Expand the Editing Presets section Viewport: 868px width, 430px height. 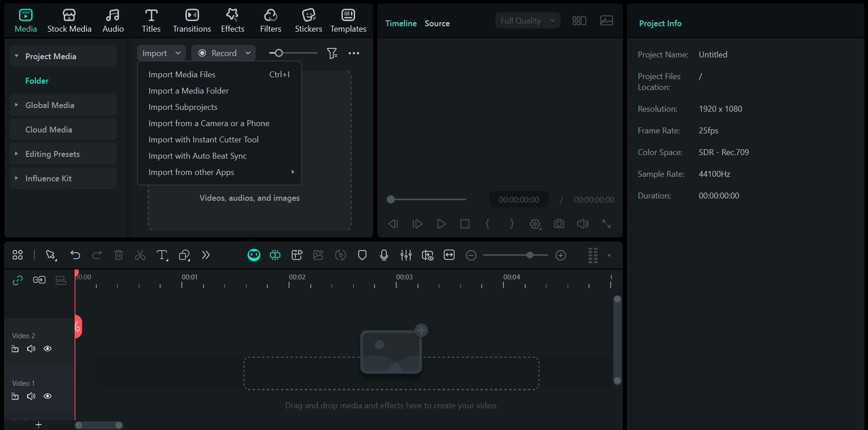(52, 154)
